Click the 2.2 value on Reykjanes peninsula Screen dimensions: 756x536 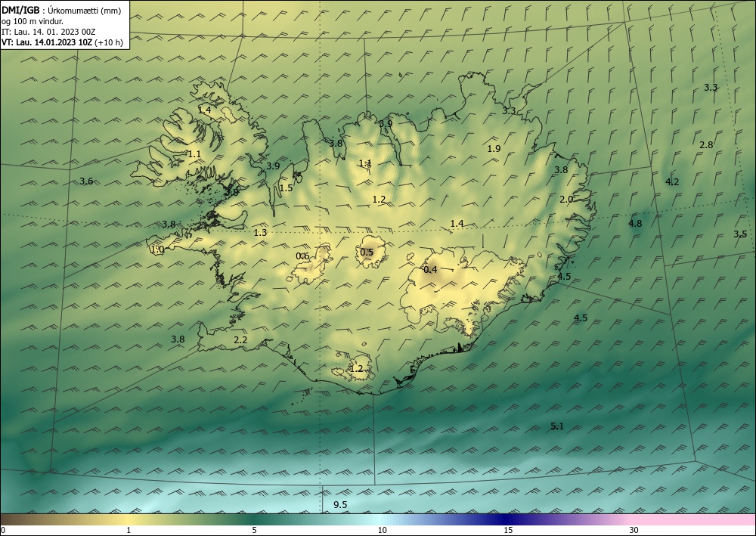[x=240, y=340]
